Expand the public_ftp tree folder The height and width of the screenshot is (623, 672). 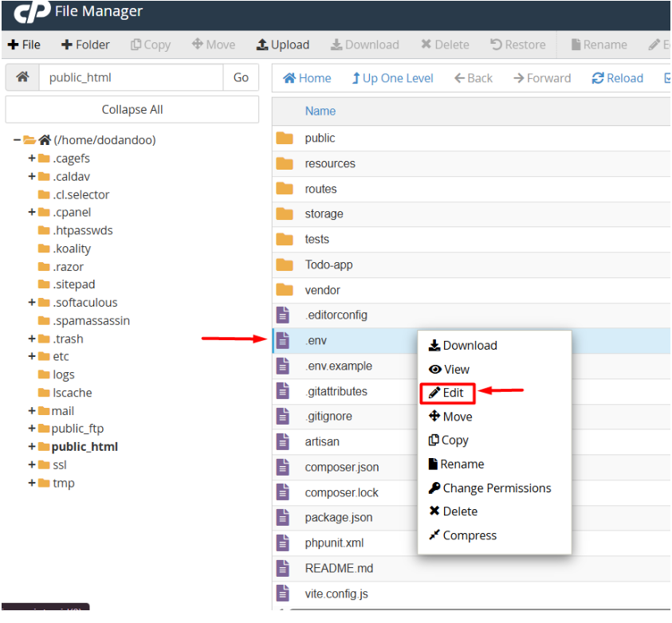[x=32, y=429]
